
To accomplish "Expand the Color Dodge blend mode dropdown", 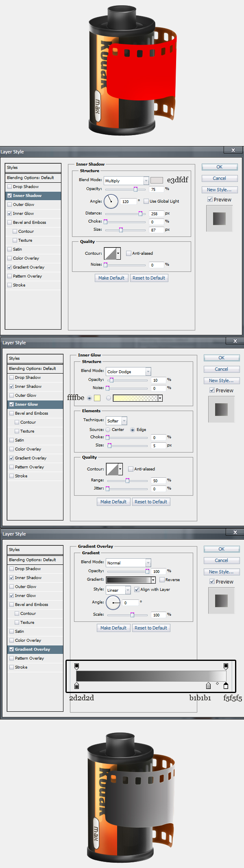I will click(x=129, y=372).
